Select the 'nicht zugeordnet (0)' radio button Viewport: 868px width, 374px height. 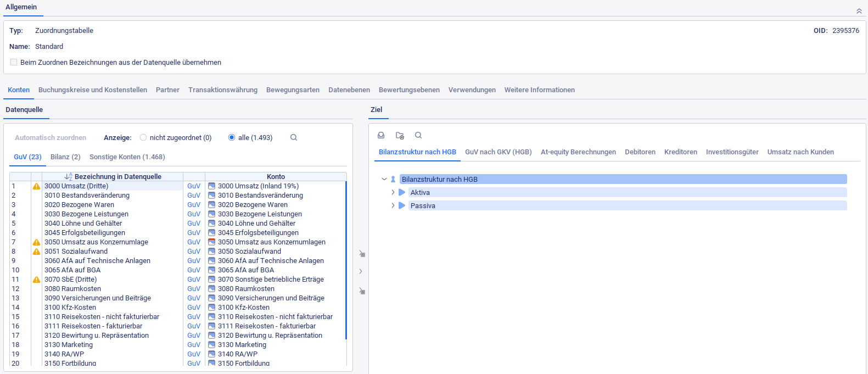tap(143, 137)
